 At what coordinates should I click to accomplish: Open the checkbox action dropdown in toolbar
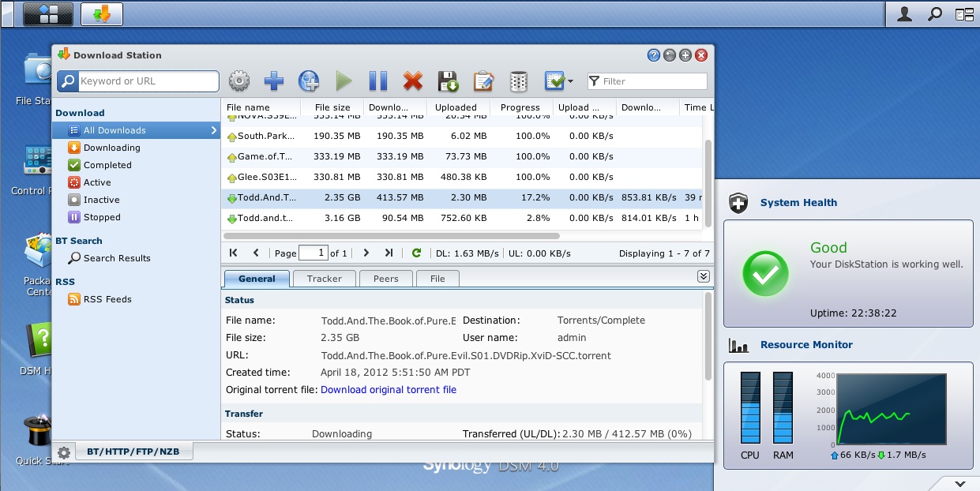click(558, 81)
